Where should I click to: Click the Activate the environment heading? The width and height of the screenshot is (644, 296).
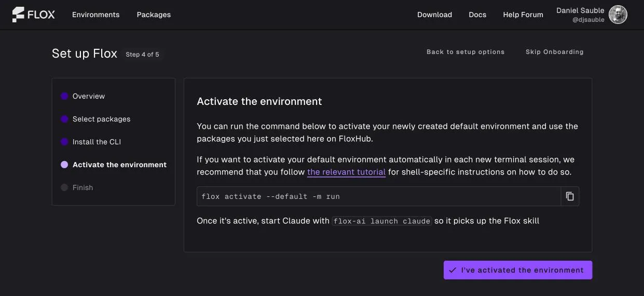click(x=259, y=101)
